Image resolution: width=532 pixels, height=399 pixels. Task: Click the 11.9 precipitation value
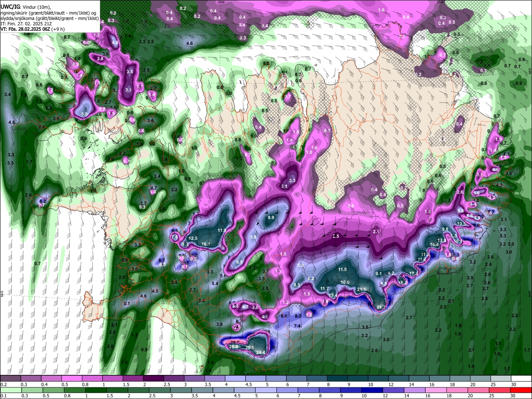[x=222, y=231]
